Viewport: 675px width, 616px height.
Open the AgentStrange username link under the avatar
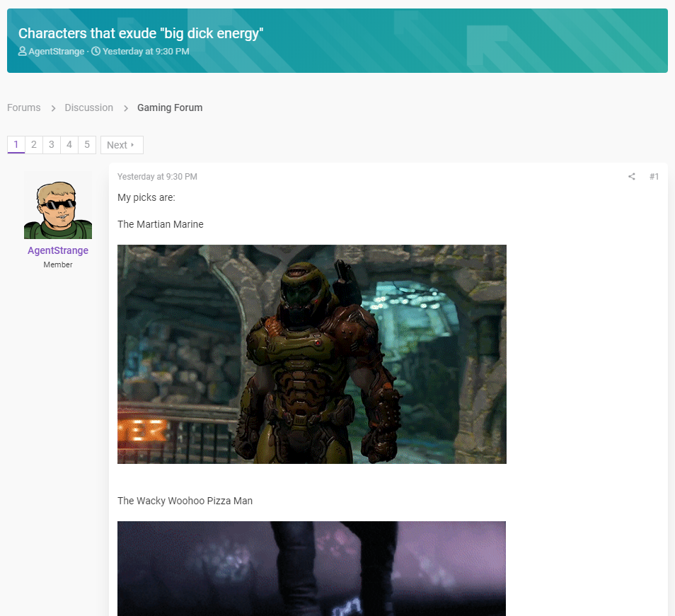pyautogui.click(x=58, y=250)
